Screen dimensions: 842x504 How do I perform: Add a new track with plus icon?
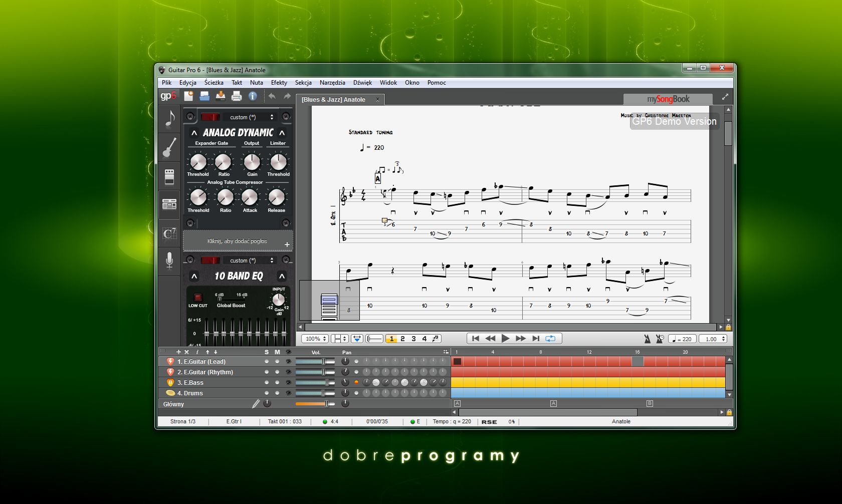[x=178, y=352]
